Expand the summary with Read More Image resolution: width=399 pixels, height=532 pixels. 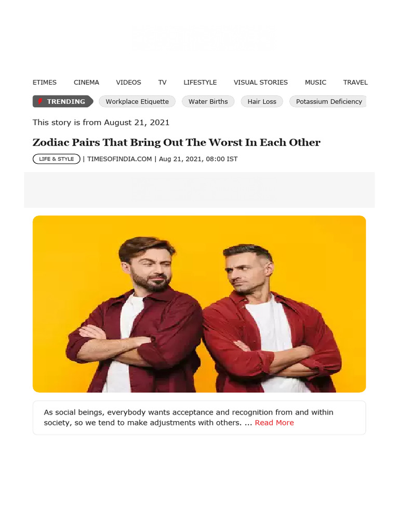pos(274,423)
